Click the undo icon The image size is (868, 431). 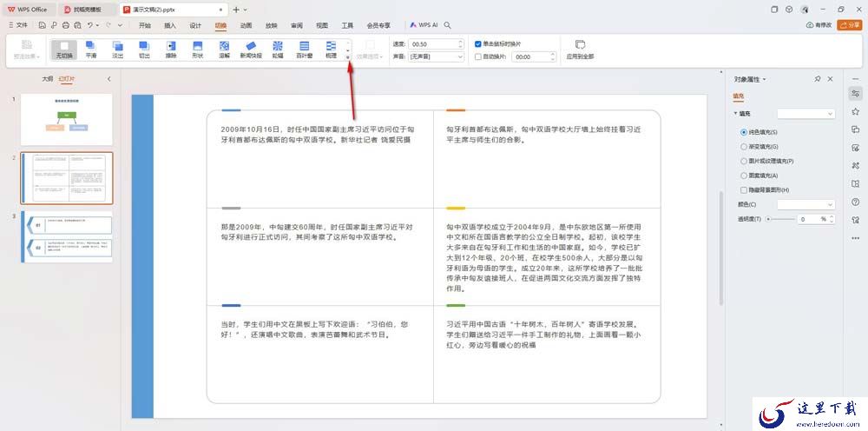pos(90,25)
